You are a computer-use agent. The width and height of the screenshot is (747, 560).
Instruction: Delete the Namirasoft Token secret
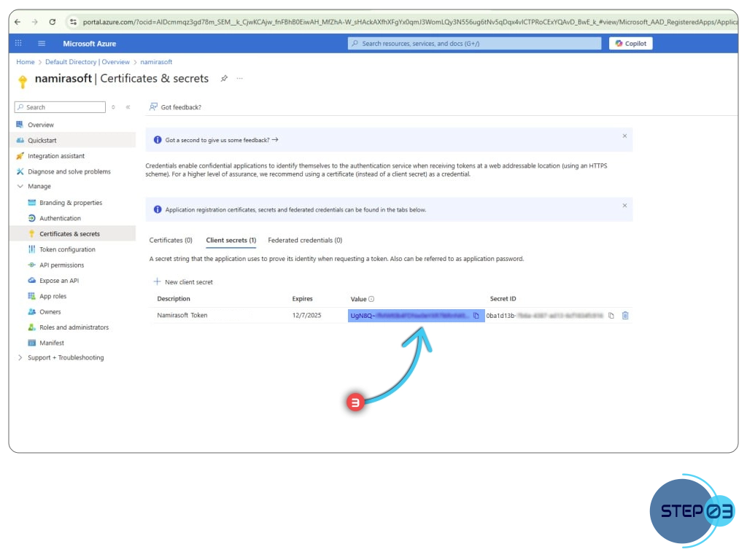pyautogui.click(x=625, y=316)
